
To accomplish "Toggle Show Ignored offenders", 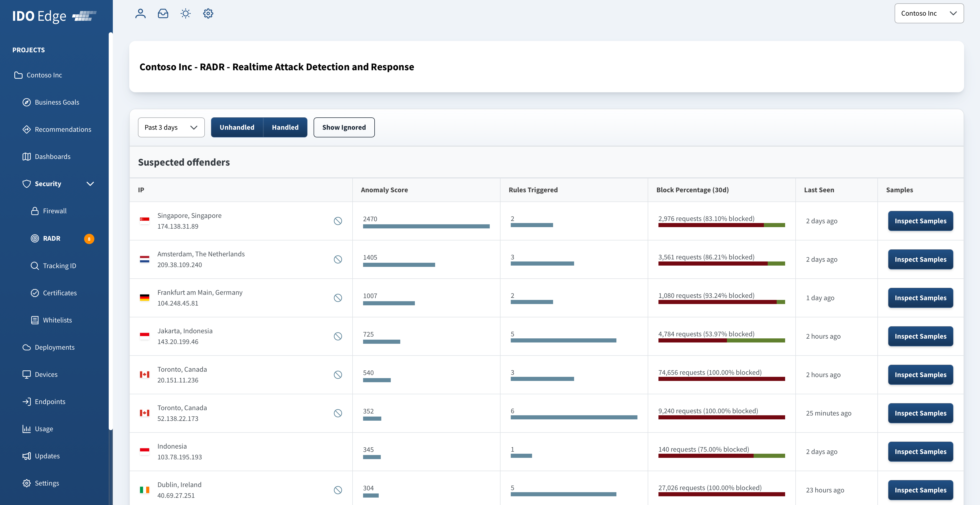I will tap(344, 127).
